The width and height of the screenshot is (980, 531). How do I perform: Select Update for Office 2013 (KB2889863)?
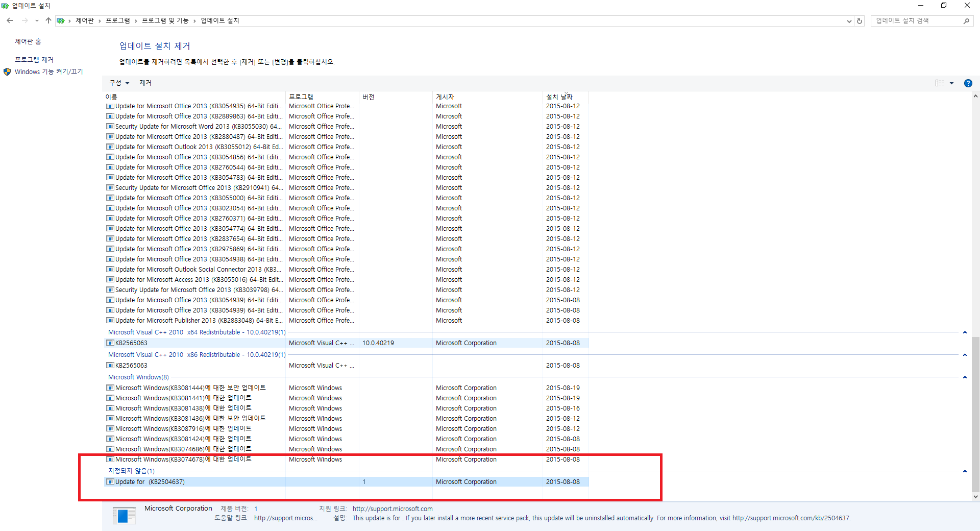[x=346, y=116]
